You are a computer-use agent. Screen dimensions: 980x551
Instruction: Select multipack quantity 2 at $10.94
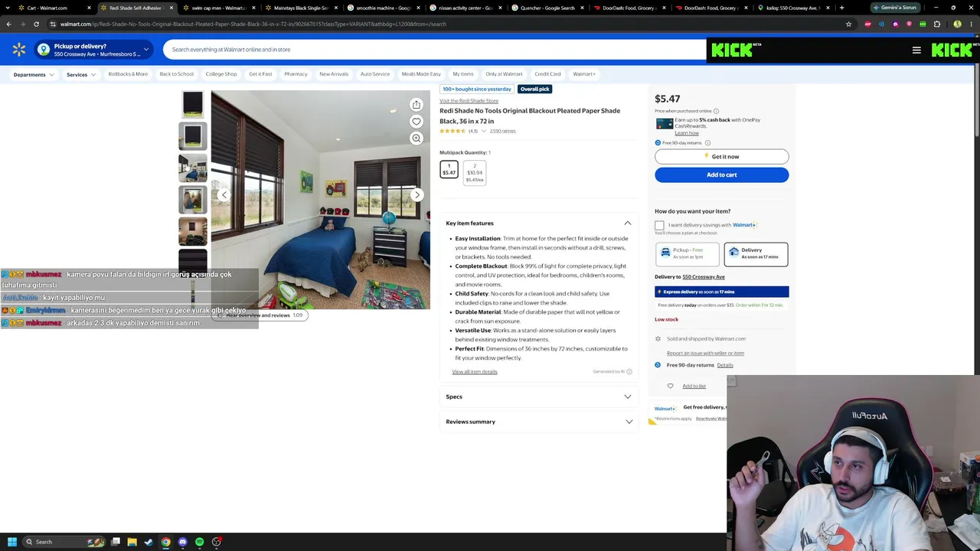pos(475,173)
